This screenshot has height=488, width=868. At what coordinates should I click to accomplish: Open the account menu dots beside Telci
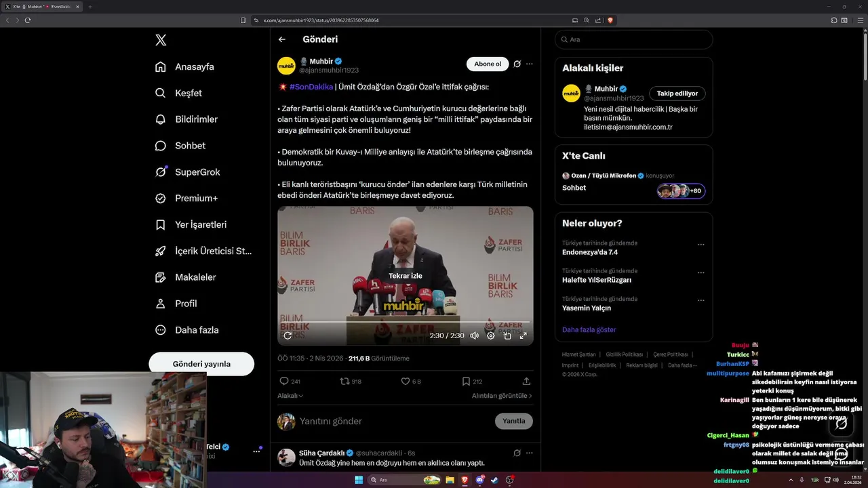coord(257,451)
